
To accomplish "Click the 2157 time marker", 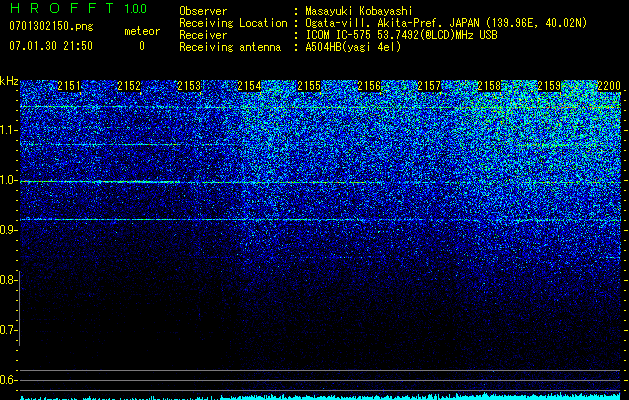I will pos(429,86).
